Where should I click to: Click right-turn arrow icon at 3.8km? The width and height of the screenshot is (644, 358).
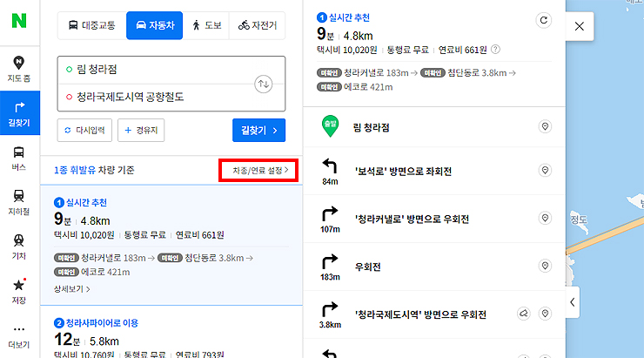click(x=330, y=309)
